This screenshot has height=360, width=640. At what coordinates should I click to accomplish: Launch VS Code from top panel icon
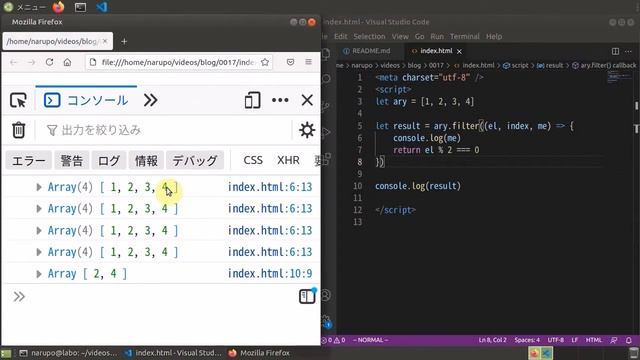point(102,7)
